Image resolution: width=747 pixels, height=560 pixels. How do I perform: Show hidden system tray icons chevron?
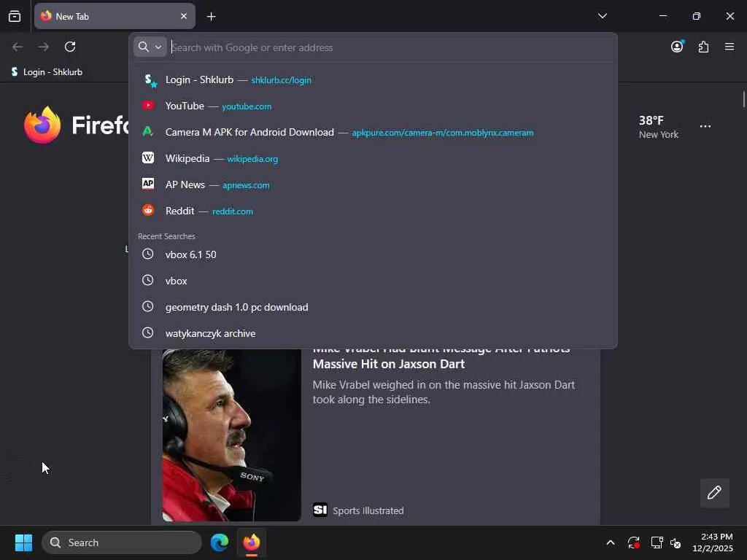(x=611, y=542)
